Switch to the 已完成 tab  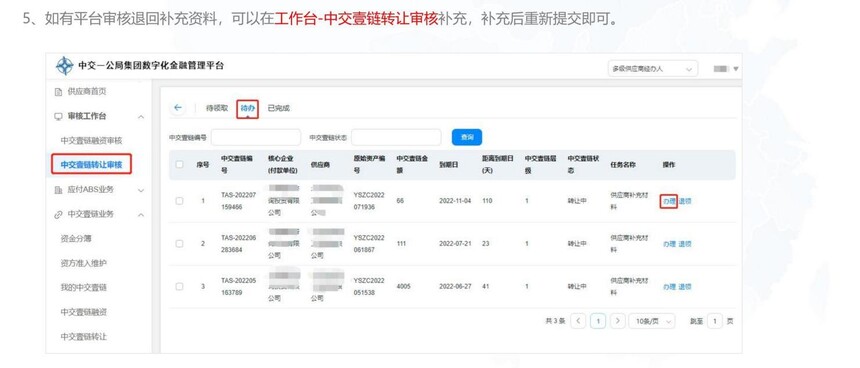(279, 108)
